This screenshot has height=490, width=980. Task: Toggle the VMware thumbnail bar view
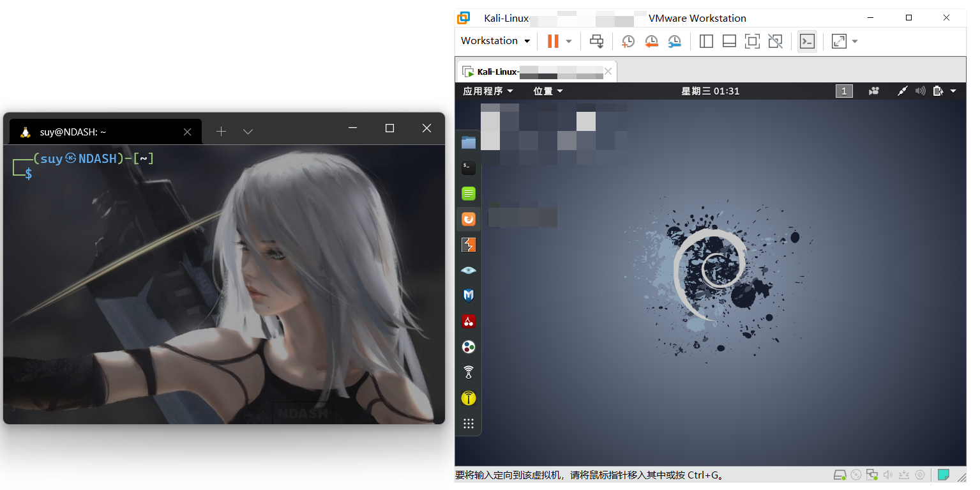[x=729, y=41]
